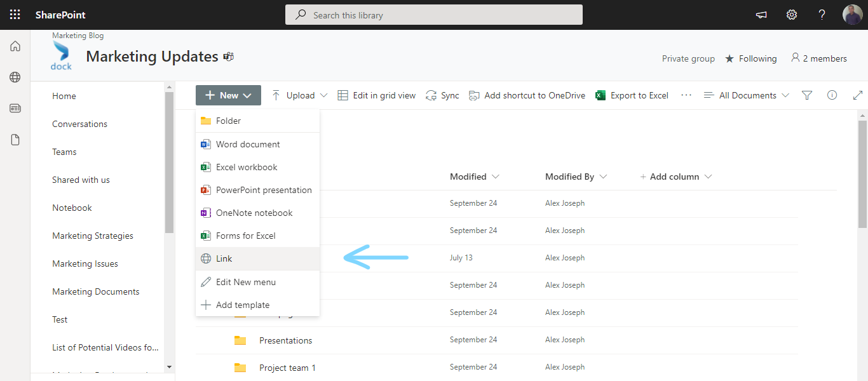
Task: Expand the Upload dropdown
Action: pos(298,95)
